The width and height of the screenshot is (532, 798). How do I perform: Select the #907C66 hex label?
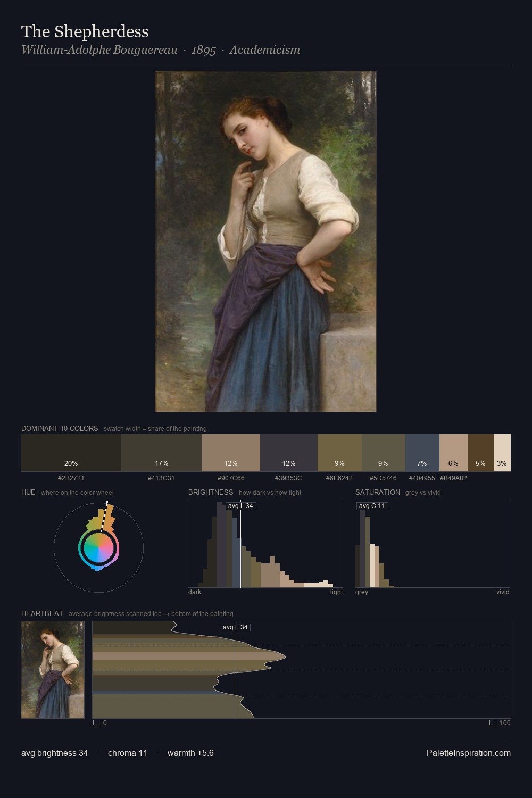231,478
